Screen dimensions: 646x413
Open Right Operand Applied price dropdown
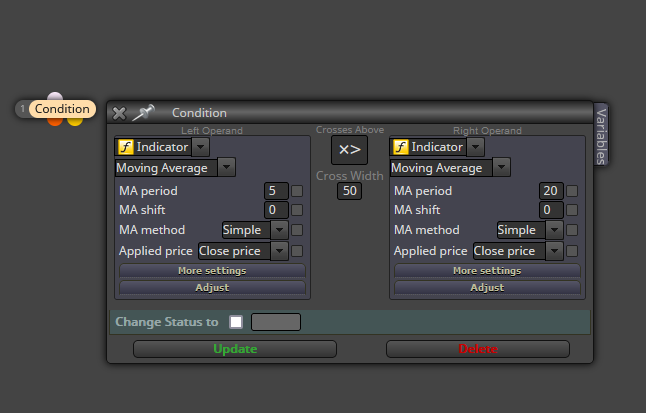coord(555,251)
